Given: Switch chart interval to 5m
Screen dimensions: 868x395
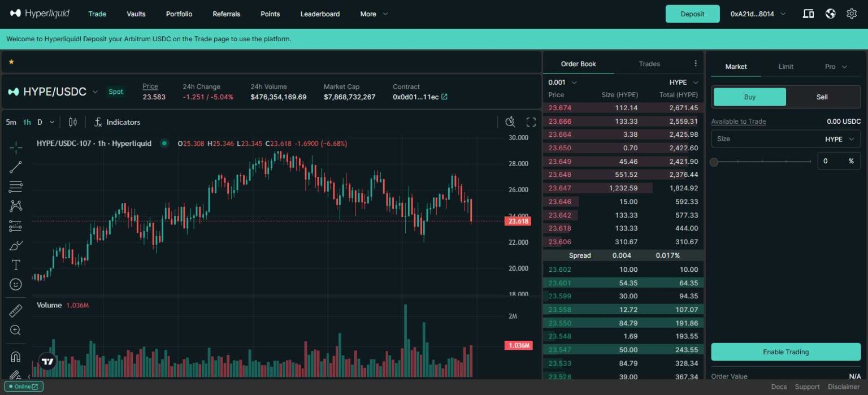Looking at the screenshot, I should tap(11, 122).
